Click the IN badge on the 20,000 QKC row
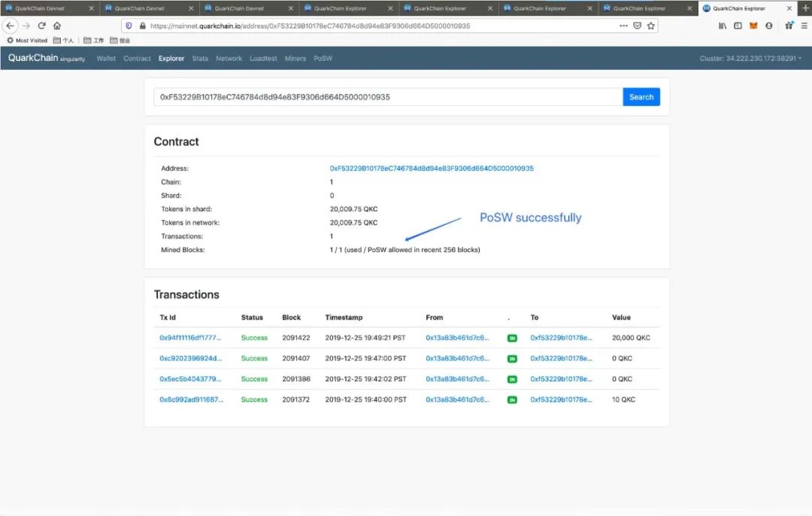Screen dimensions: 812x516 (x=512, y=338)
